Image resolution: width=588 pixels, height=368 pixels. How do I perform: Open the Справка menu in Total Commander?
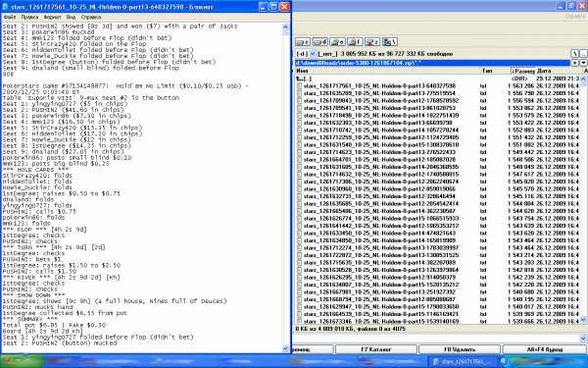(575, 17)
